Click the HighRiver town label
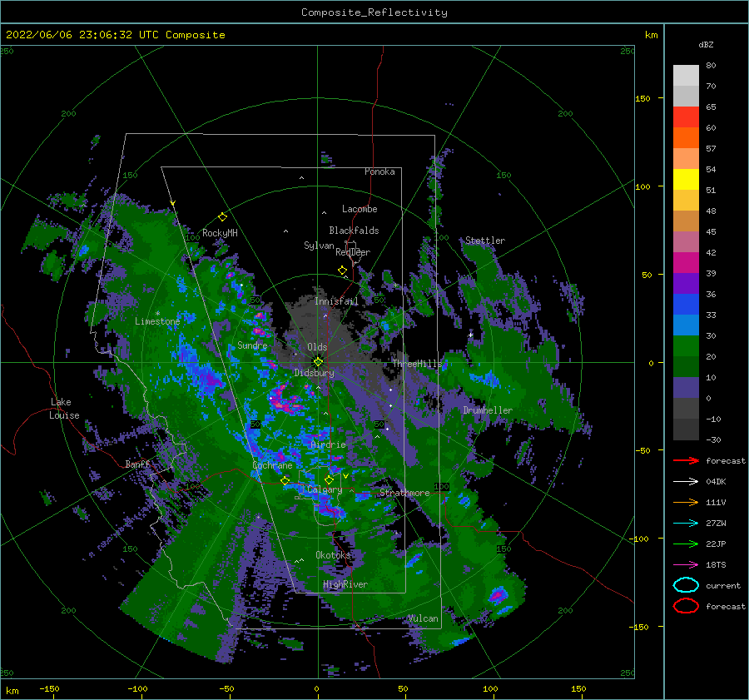749x700 pixels. [345, 584]
